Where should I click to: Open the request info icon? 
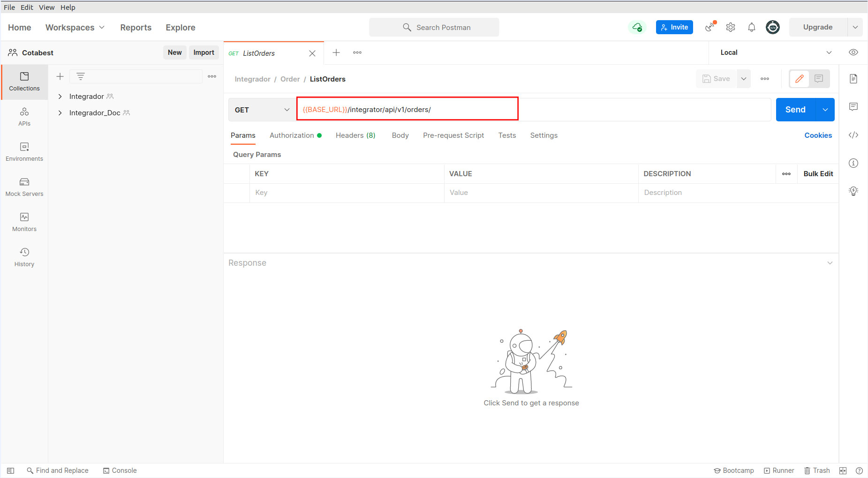[853, 163]
